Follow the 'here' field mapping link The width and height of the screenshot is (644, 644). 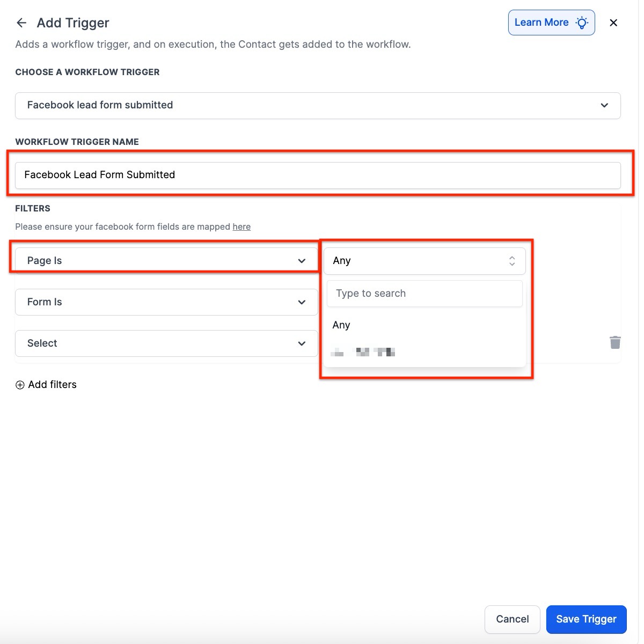click(241, 227)
